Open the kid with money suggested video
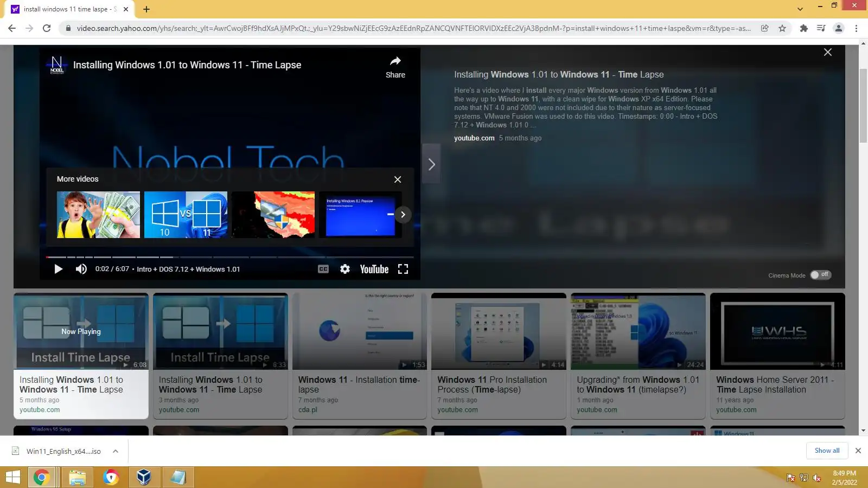The height and width of the screenshot is (488, 868). 98,215
